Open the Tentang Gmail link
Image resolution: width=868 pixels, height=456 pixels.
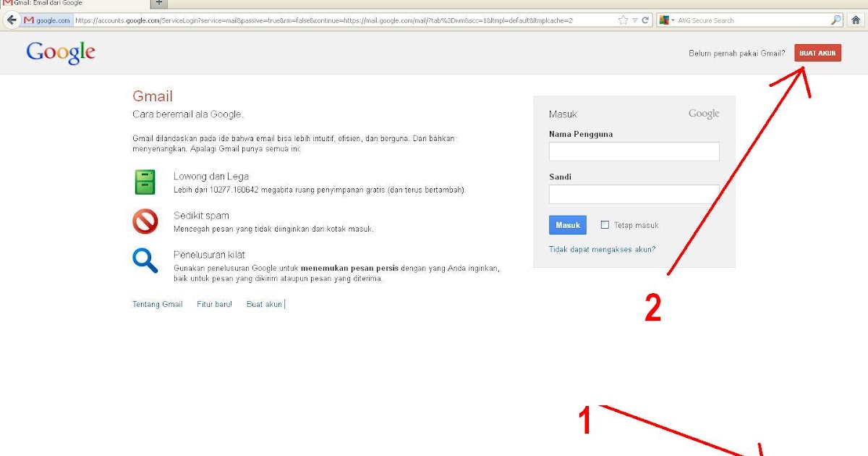pos(158,304)
